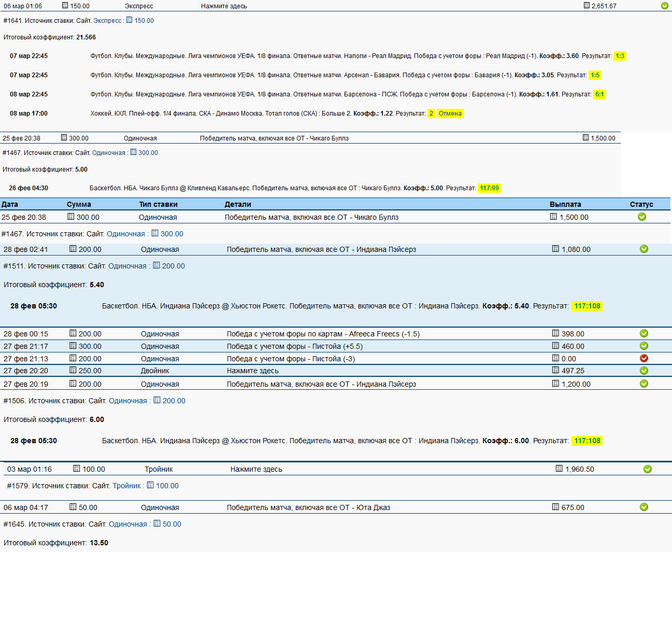Click Тройник link in bet #1579 source
This screenshot has width=672, height=622.
click(x=126, y=486)
